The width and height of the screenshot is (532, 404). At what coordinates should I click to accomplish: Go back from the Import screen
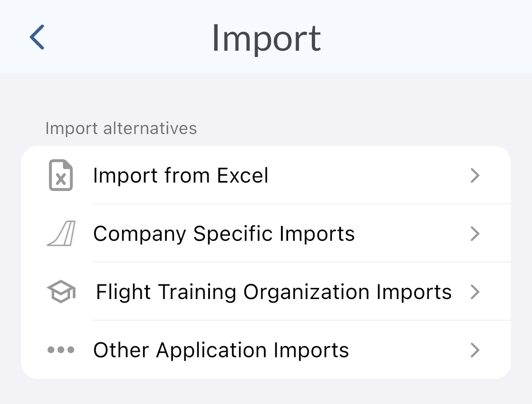[37, 37]
